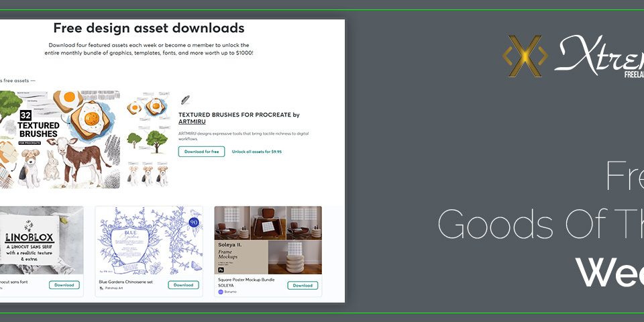Image resolution: width=644 pixels, height=322 pixels.
Task: Open the Soleya II Frame Mockups thumbnail
Action: pos(268,240)
